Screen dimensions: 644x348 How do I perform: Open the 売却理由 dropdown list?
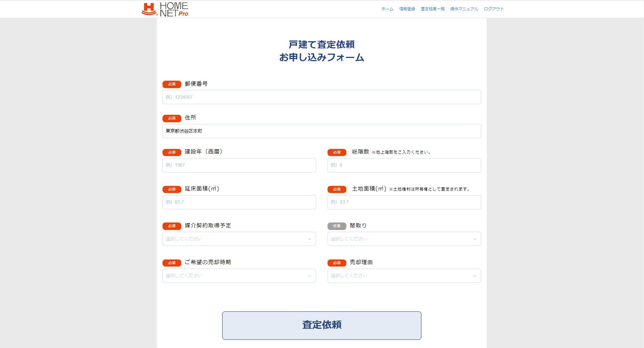pyautogui.click(x=404, y=276)
